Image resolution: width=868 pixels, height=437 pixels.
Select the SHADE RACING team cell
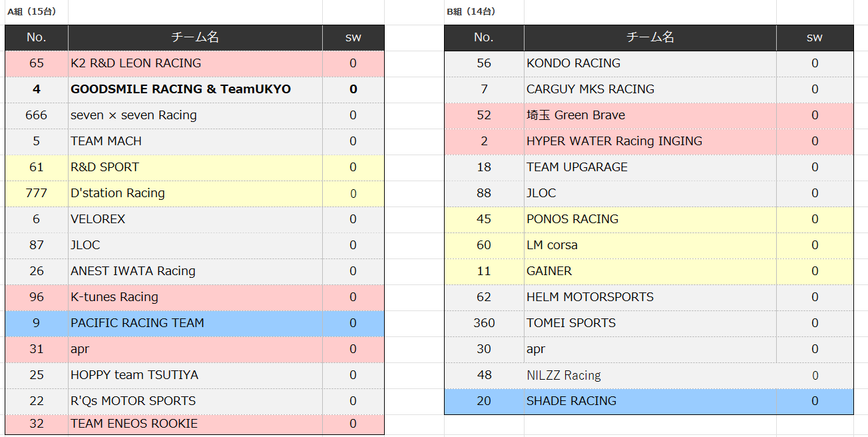571,401
